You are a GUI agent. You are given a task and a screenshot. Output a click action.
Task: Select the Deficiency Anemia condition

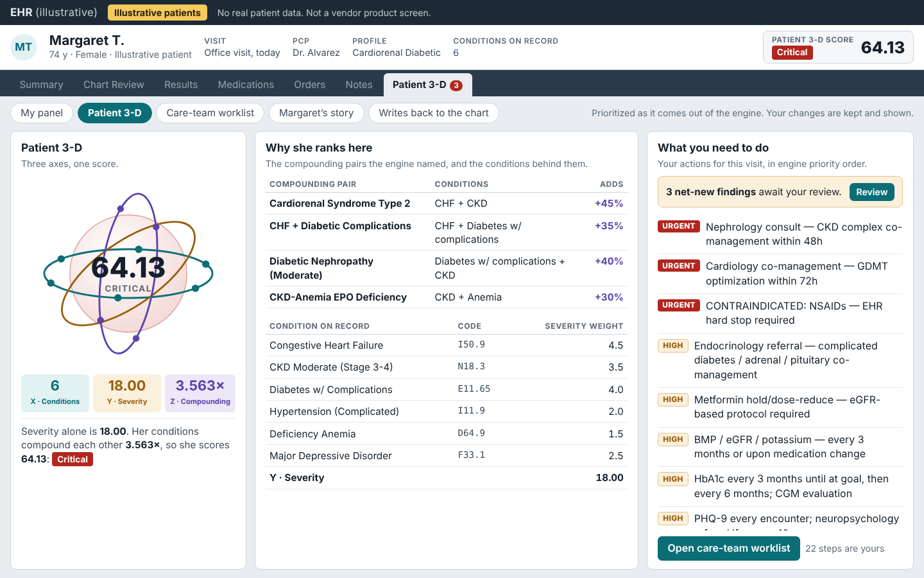pos(447,434)
